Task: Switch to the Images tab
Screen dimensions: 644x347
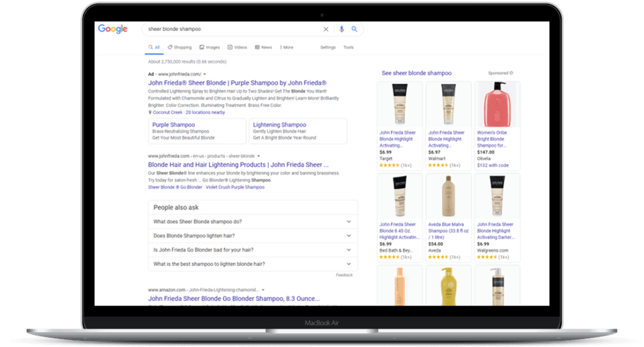Action: (209, 47)
